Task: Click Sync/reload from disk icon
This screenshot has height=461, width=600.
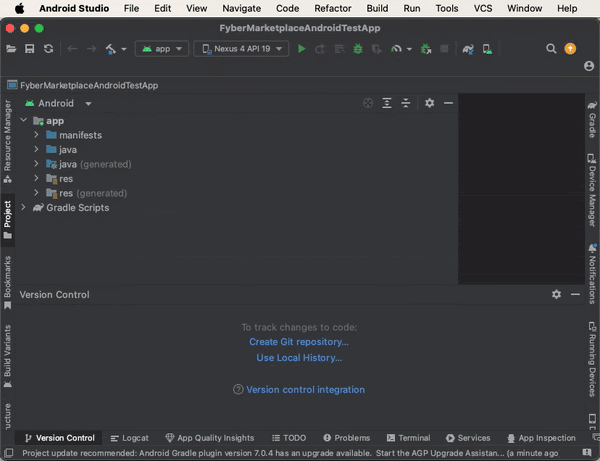Action: 48,49
